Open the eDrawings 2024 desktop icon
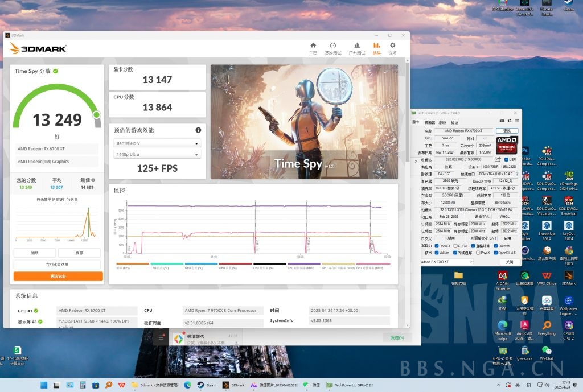Viewport: 583px width, 392px height. 569,180
